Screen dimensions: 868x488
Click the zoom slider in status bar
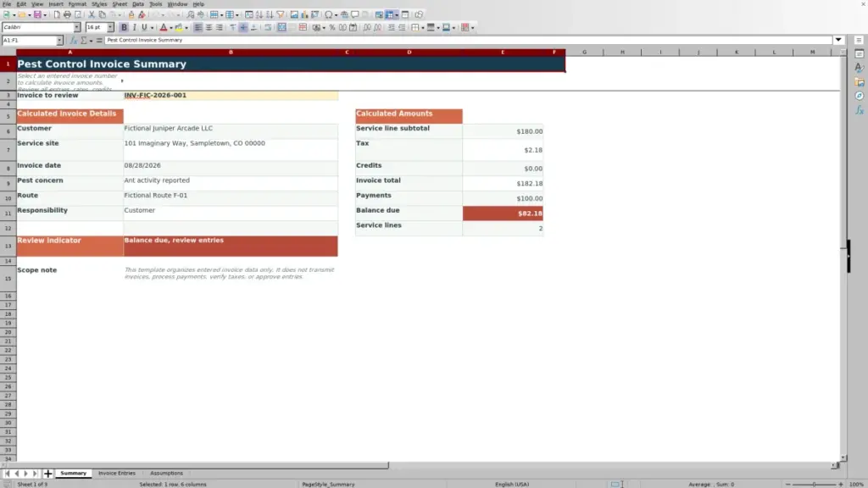(x=814, y=485)
